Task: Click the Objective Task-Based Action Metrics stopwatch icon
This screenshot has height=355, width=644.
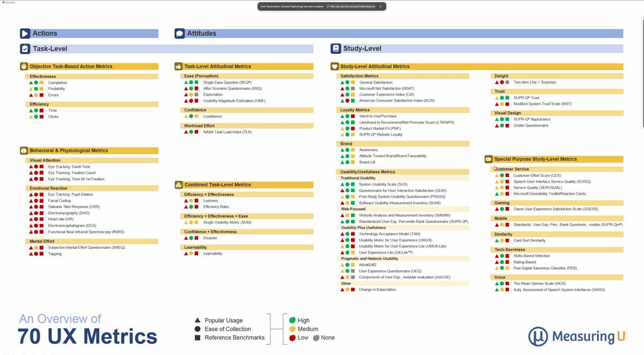Action: 25,66
